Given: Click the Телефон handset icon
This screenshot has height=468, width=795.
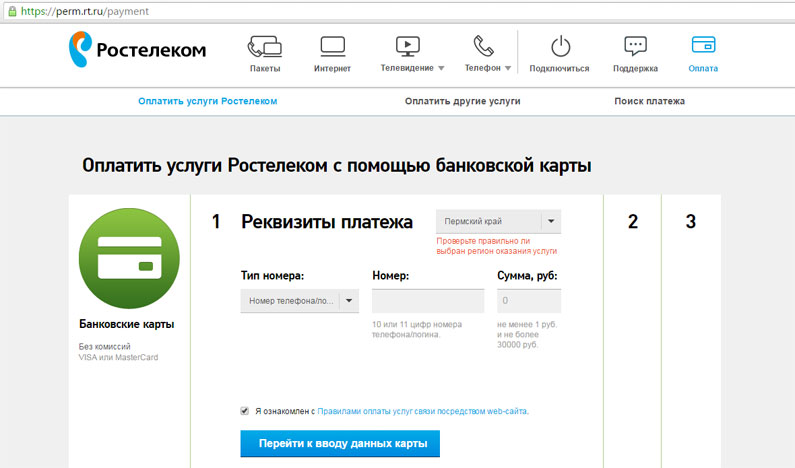Looking at the screenshot, I should point(484,46).
